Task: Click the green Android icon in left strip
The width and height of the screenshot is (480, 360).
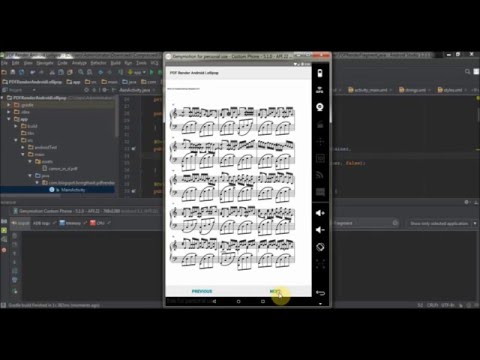Action: click(x=4, y=230)
